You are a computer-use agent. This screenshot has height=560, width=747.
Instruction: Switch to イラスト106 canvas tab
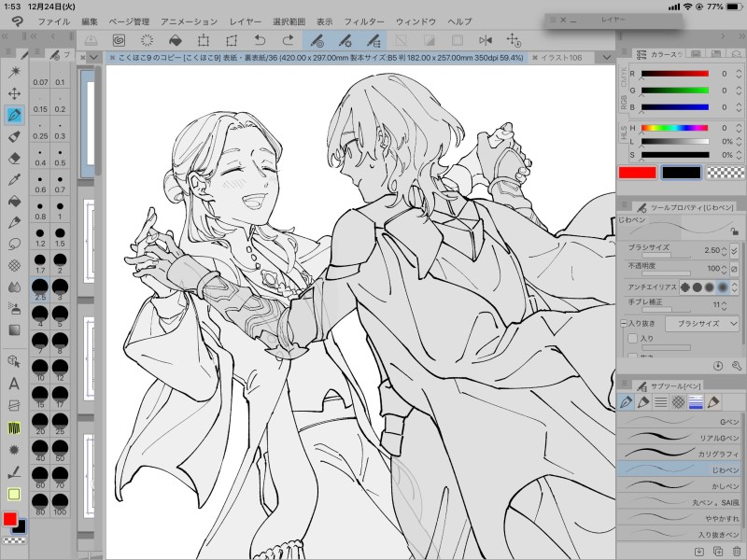tap(562, 58)
